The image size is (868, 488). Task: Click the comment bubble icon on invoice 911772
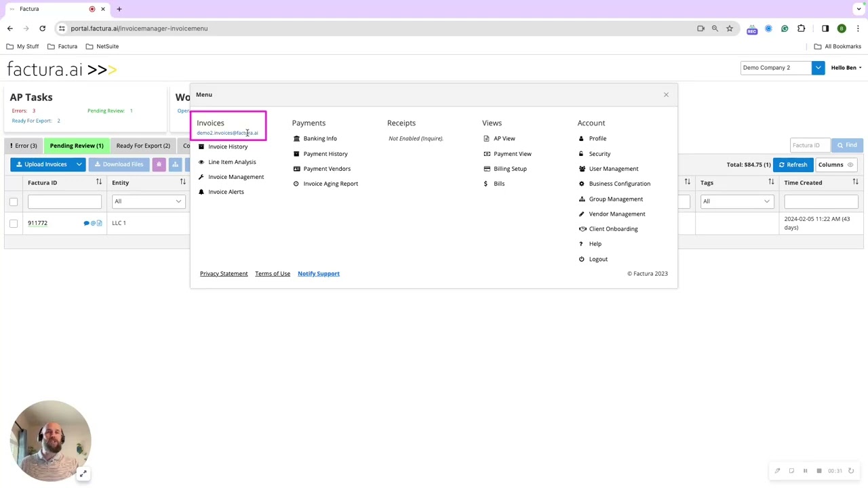point(86,223)
